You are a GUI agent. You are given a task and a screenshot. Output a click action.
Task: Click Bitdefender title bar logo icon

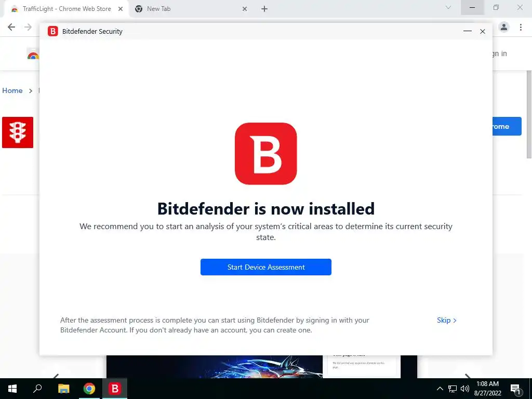tap(52, 31)
